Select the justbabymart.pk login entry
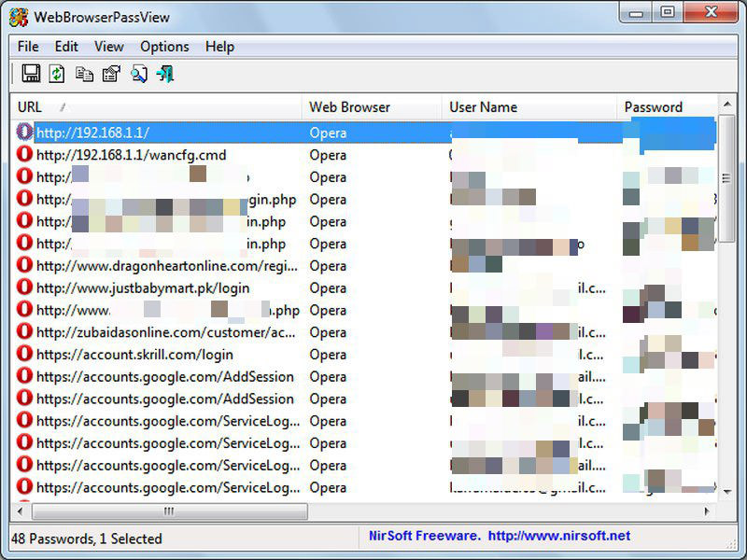 pyautogui.click(x=131, y=288)
